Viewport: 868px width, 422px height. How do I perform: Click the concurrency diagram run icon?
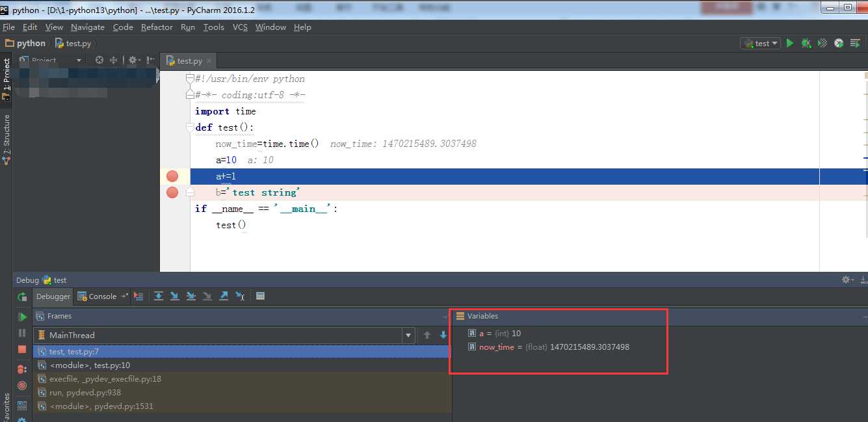pos(855,43)
